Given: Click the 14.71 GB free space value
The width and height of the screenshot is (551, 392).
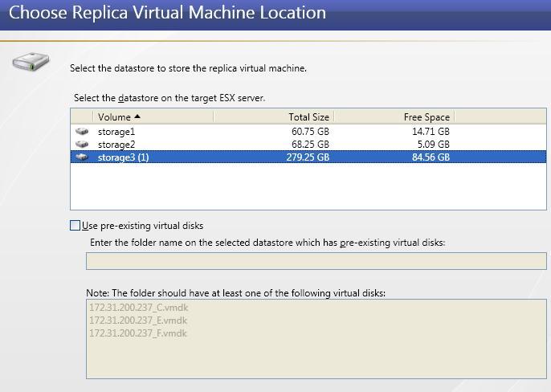Looking at the screenshot, I should tap(431, 132).
